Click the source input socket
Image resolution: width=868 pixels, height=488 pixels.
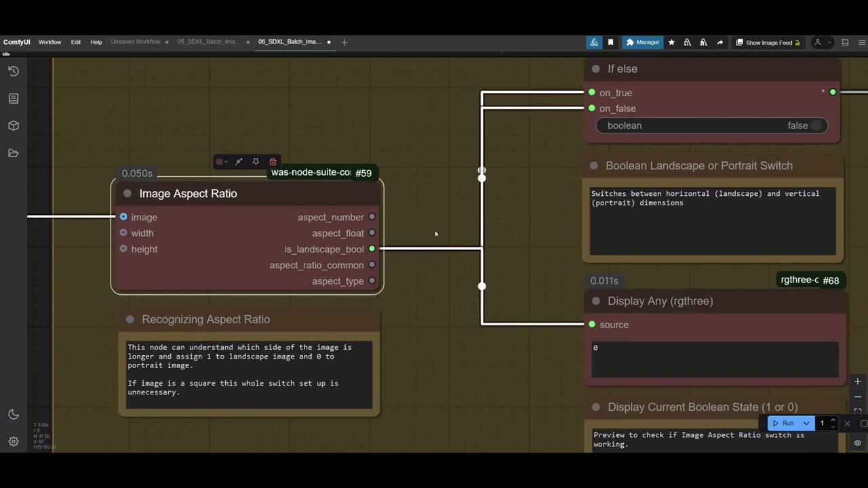592,325
